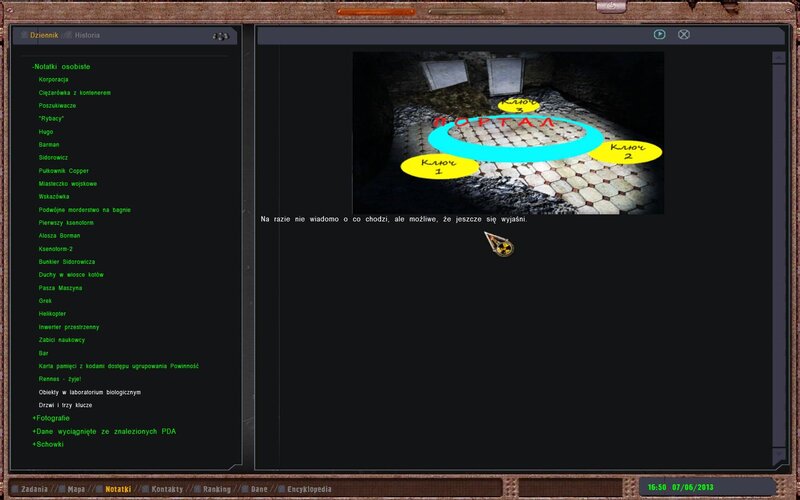This screenshot has height=500, width=800.
Task: Expand the Schowki section
Action: tap(47, 444)
